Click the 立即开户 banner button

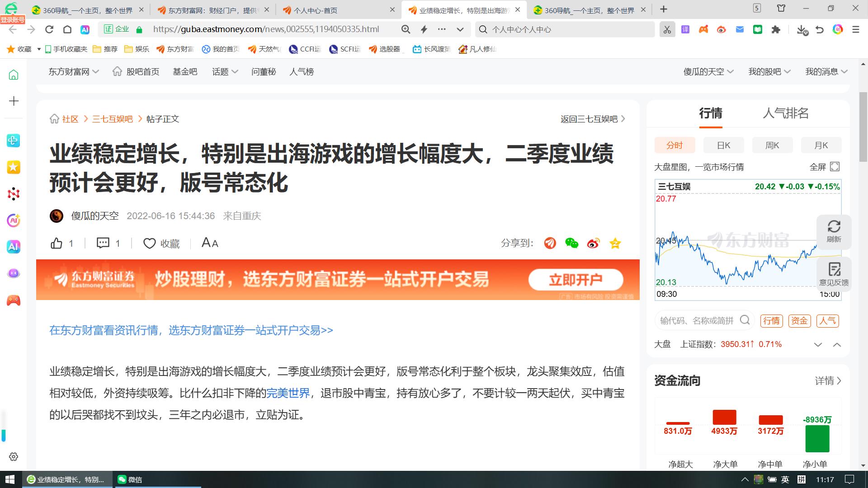pyautogui.click(x=576, y=280)
